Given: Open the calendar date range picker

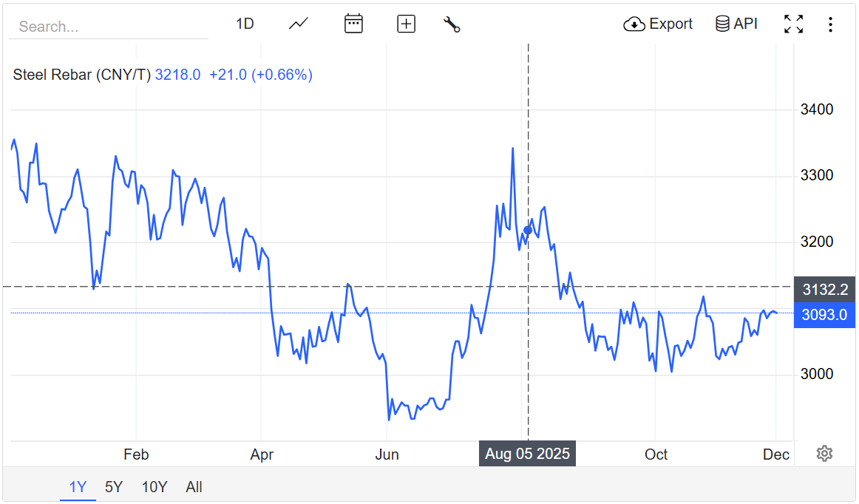Looking at the screenshot, I should (x=353, y=24).
